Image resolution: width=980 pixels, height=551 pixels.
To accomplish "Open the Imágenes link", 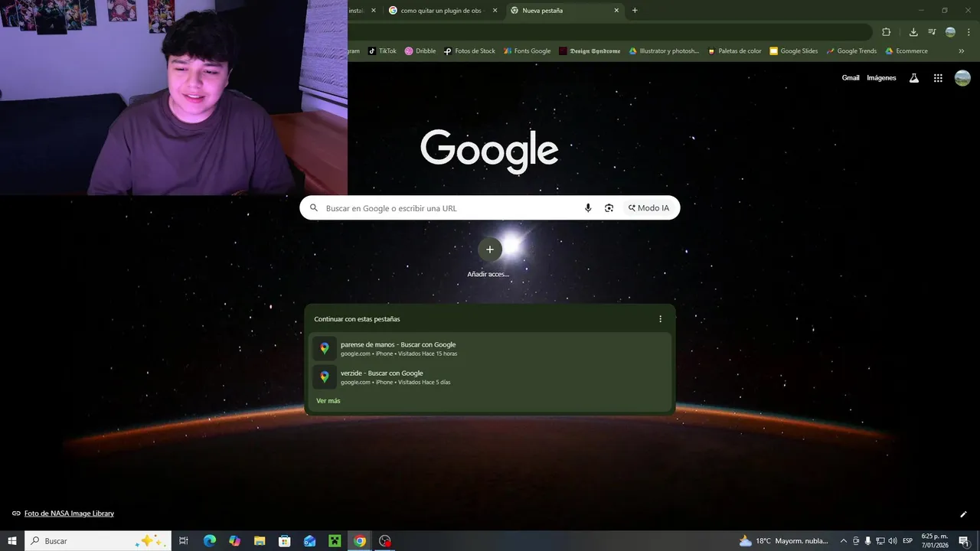I will point(881,78).
